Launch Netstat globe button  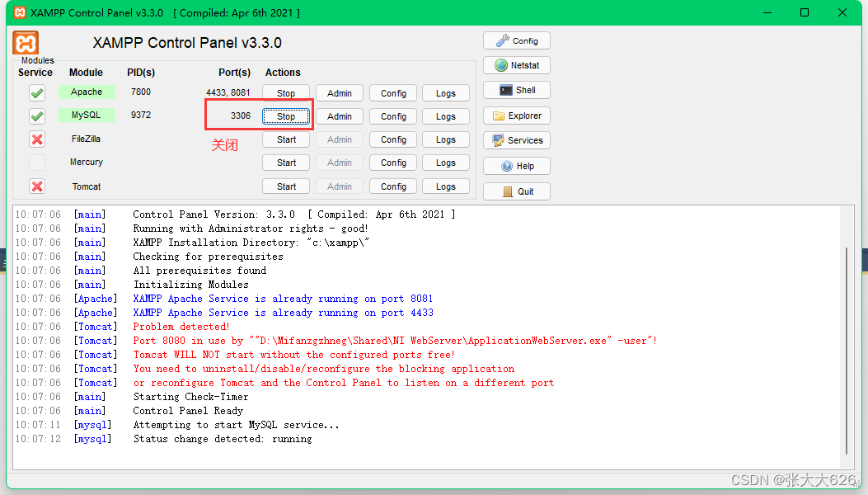click(517, 65)
